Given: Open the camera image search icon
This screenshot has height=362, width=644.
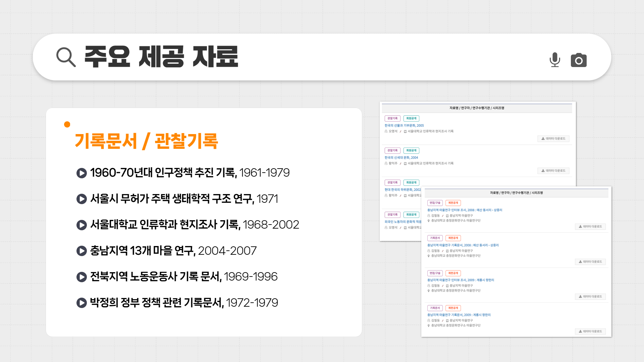Looking at the screenshot, I should [x=579, y=60].
